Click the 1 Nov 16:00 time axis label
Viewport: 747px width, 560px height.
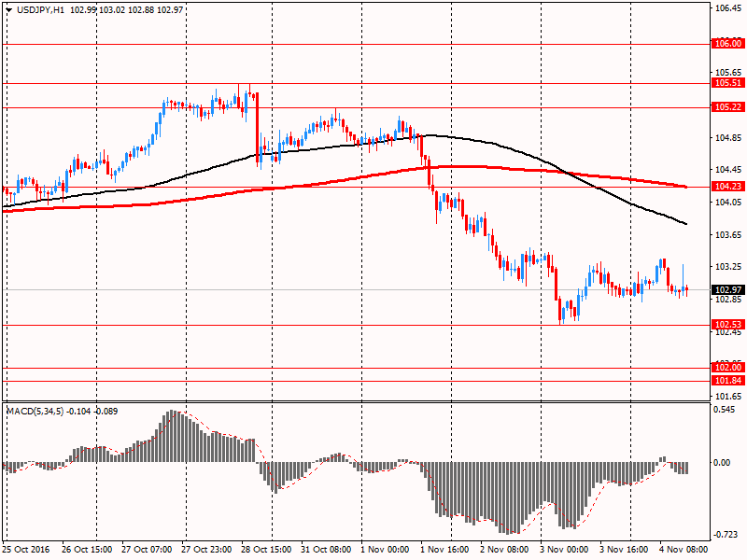444,550
